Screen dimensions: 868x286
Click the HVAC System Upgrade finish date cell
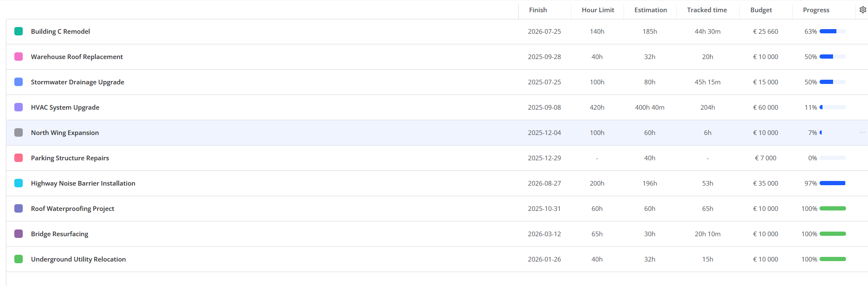click(x=544, y=107)
